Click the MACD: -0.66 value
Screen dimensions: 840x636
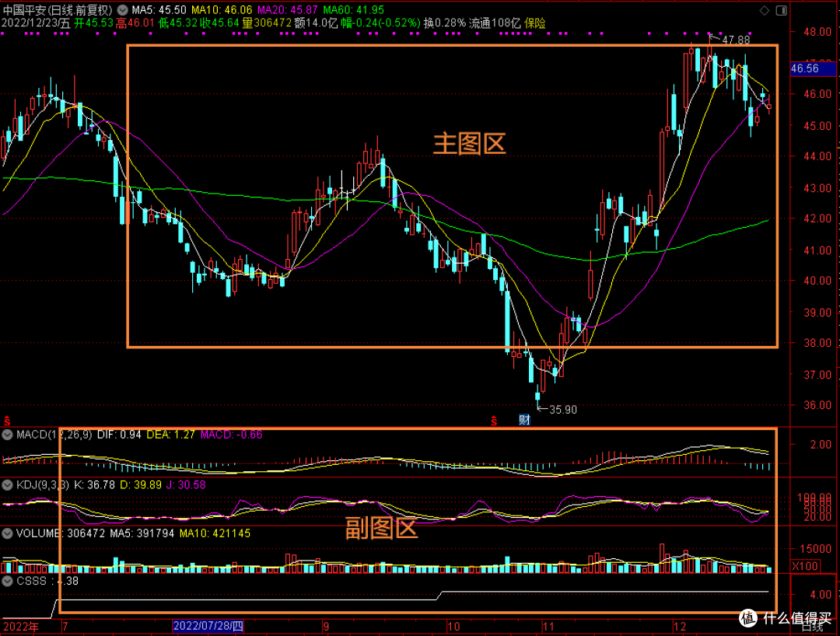(x=232, y=435)
